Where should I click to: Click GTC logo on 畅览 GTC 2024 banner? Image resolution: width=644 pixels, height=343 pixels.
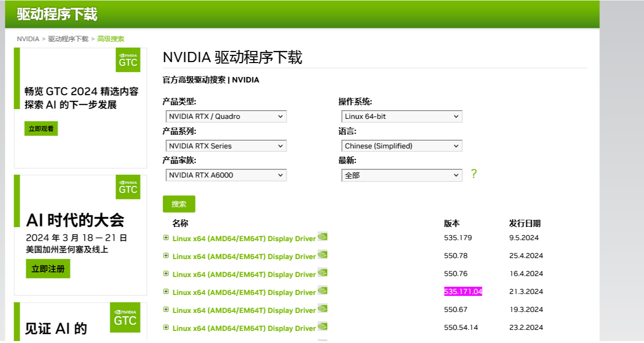(x=128, y=60)
